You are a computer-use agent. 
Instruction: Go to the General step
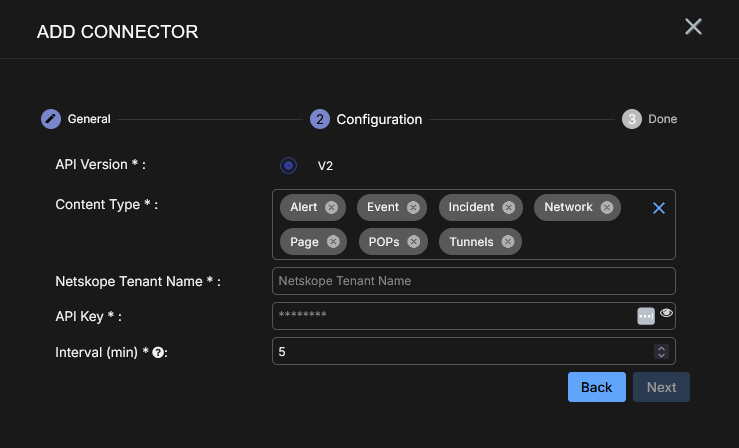tap(51, 119)
